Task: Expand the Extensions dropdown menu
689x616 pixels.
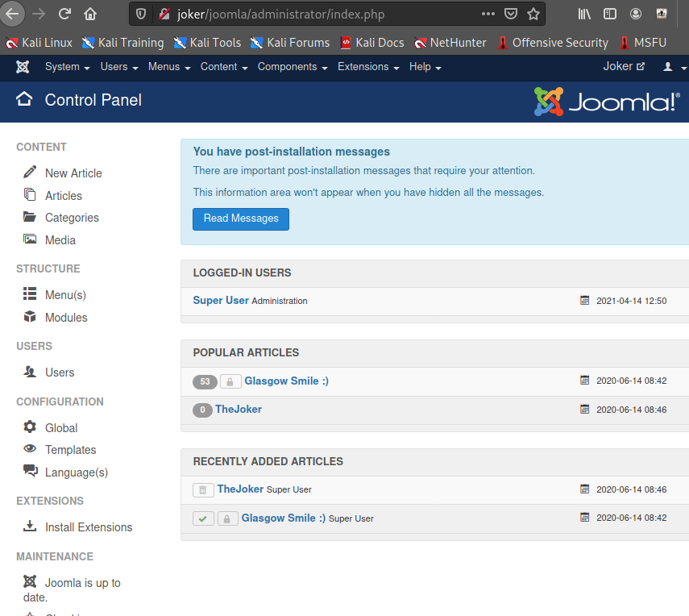Action: pyautogui.click(x=368, y=67)
